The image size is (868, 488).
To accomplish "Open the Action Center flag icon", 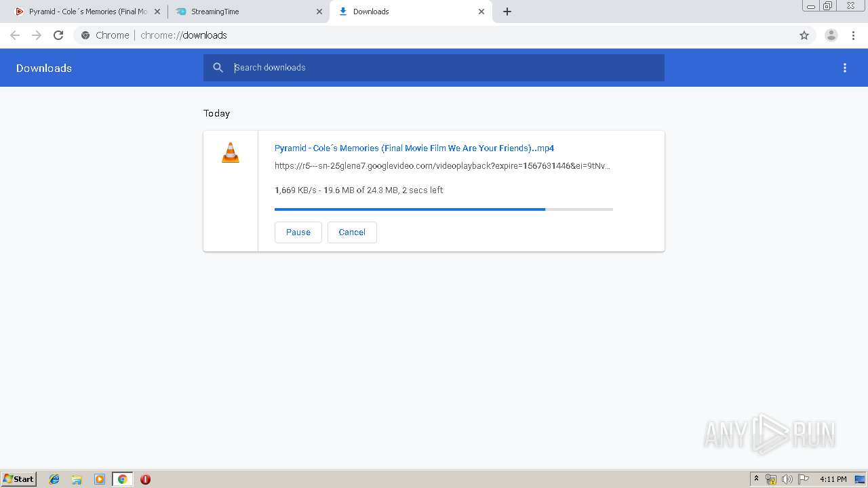I will coord(804,479).
